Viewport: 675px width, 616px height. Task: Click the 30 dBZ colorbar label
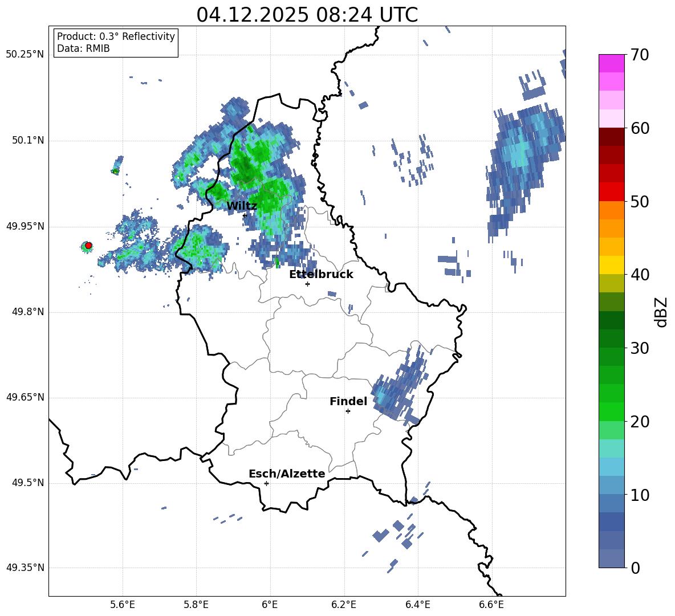[x=640, y=348]
